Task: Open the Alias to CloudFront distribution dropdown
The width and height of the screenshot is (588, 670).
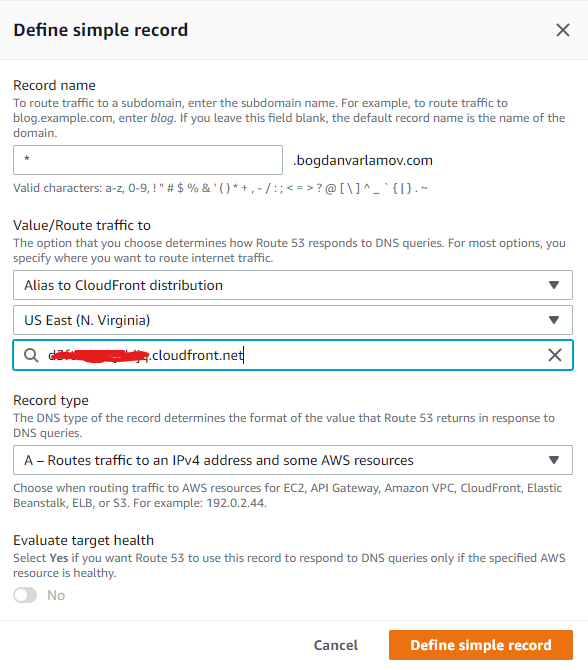Action: (293, 285)
